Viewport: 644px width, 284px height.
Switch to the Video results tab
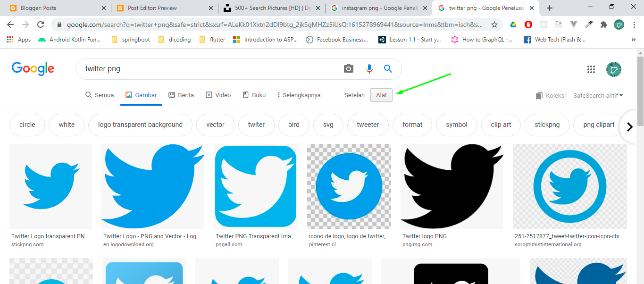point(218,95)
